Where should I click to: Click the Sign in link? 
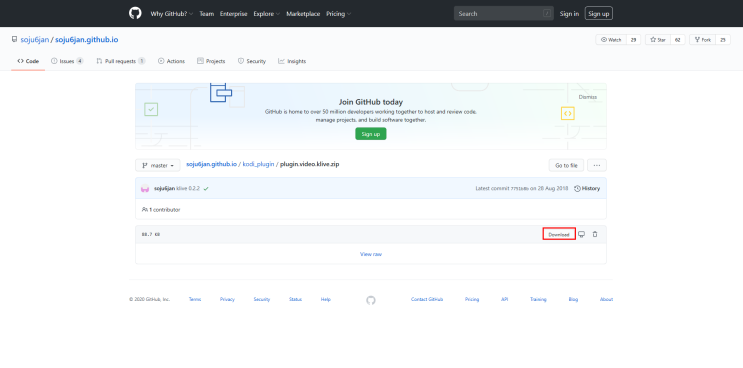(x=569, y=14)
